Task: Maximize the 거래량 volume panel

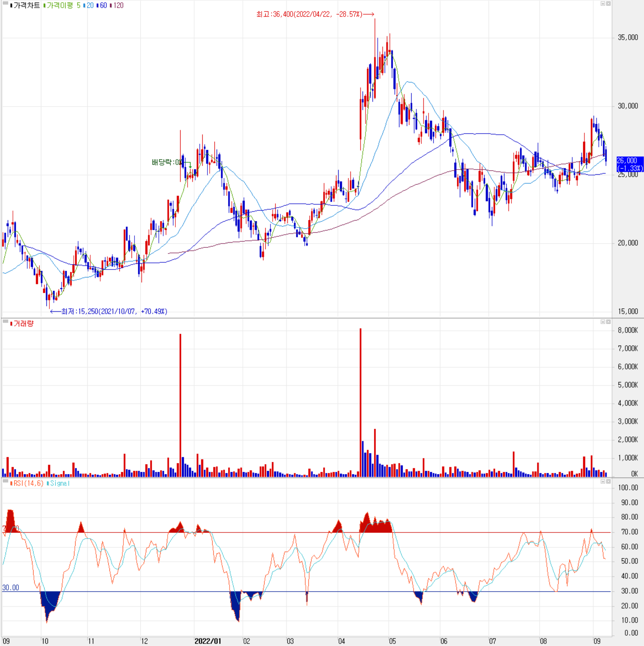Action: 603,322
